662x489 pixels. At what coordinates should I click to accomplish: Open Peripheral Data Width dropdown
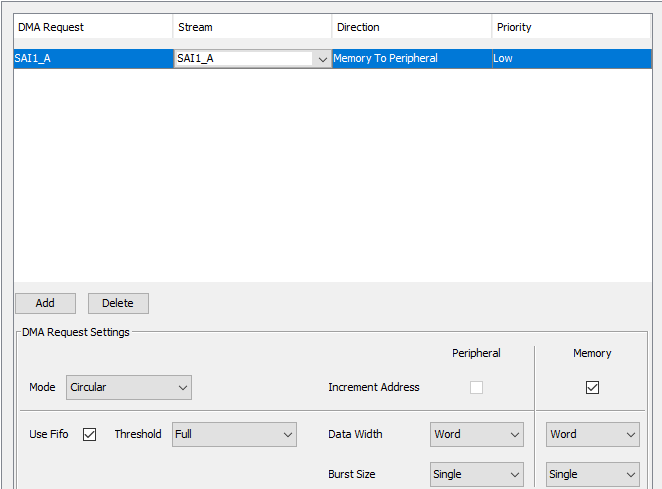pos(477,434)
